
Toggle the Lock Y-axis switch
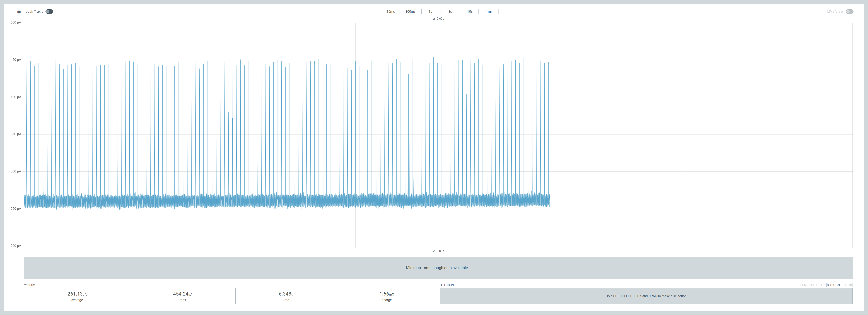pyautogui.click(x=49, y=11)
